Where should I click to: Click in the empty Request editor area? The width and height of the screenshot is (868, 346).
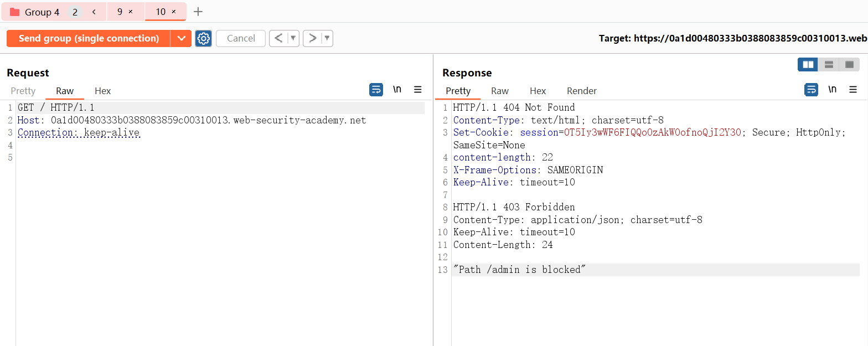click(x=221, y=249)
